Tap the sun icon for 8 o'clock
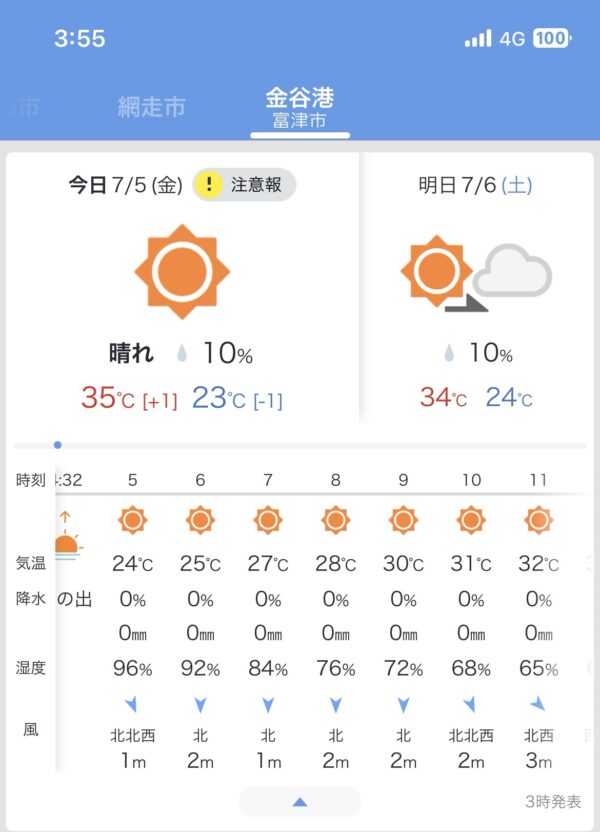 coord(335,520)
